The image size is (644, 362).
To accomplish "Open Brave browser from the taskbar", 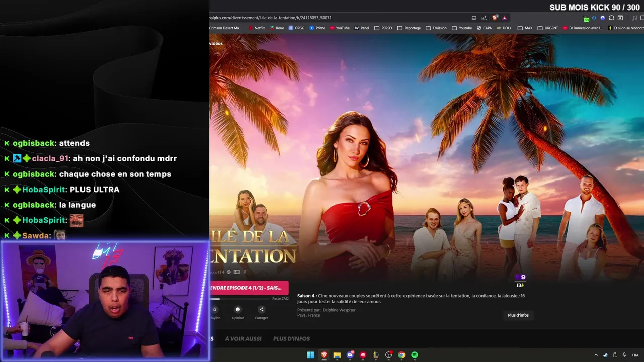I will tap(324, 355).
